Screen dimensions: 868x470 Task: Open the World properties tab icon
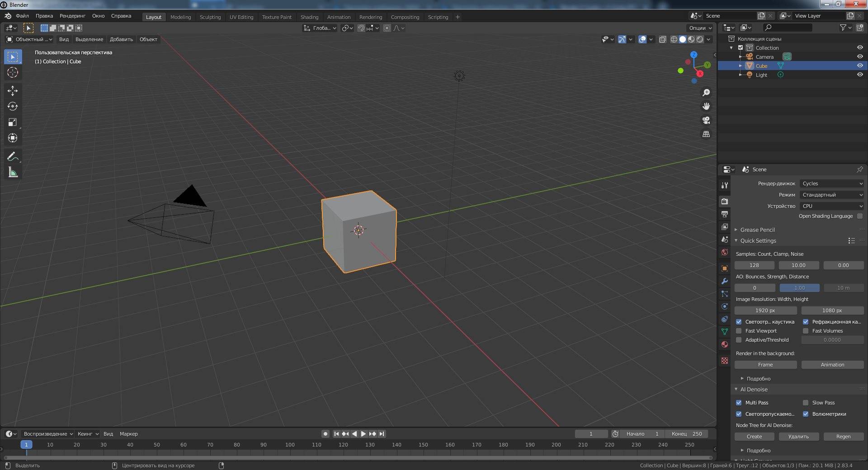pyautogui.click(x=725, y=252)
